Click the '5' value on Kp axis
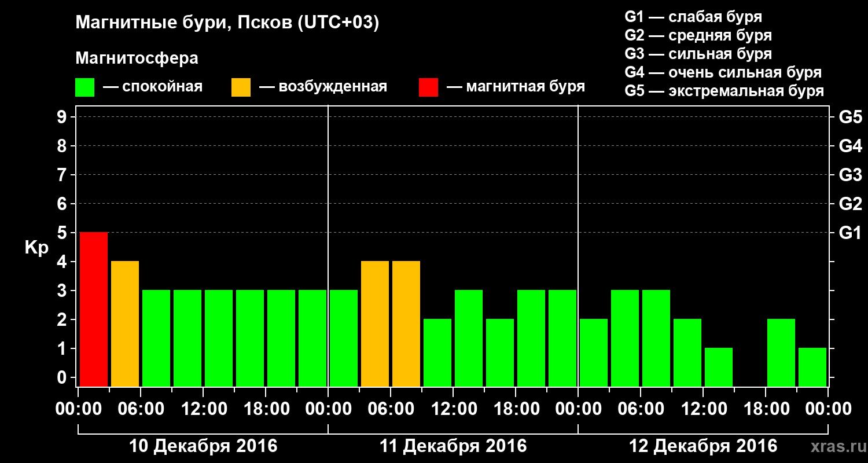This screenshot has width=868, height=463. click(x=63, y=233)
